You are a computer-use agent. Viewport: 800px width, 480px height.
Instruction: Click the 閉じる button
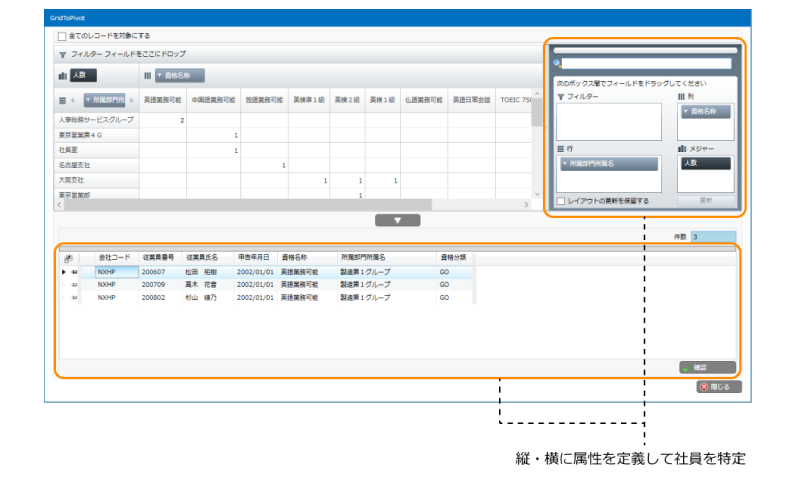click(719, 386)
